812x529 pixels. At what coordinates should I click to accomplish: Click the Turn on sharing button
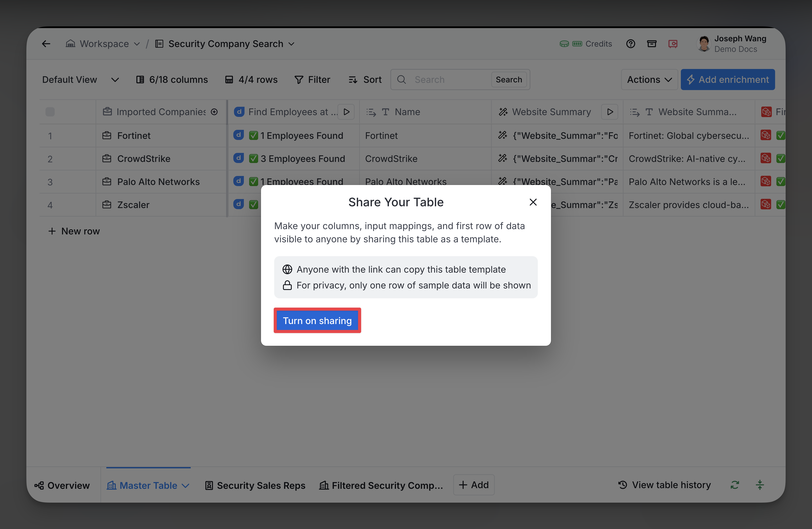(x=317, y=321)
